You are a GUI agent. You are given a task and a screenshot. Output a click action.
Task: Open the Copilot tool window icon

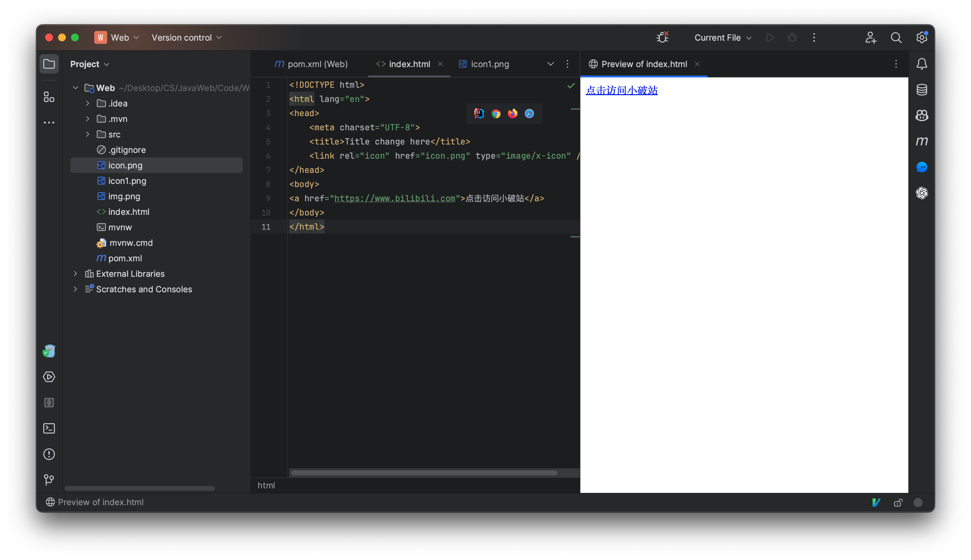(922, 115)
